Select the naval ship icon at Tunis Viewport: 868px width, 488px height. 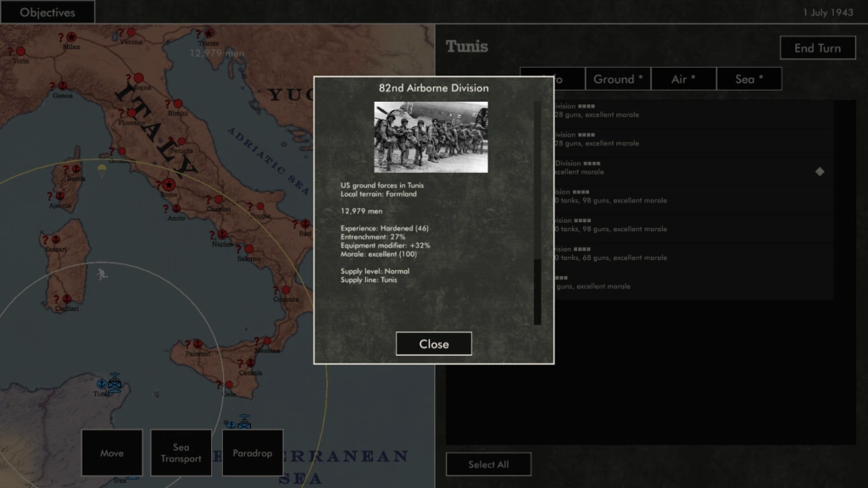114,383
